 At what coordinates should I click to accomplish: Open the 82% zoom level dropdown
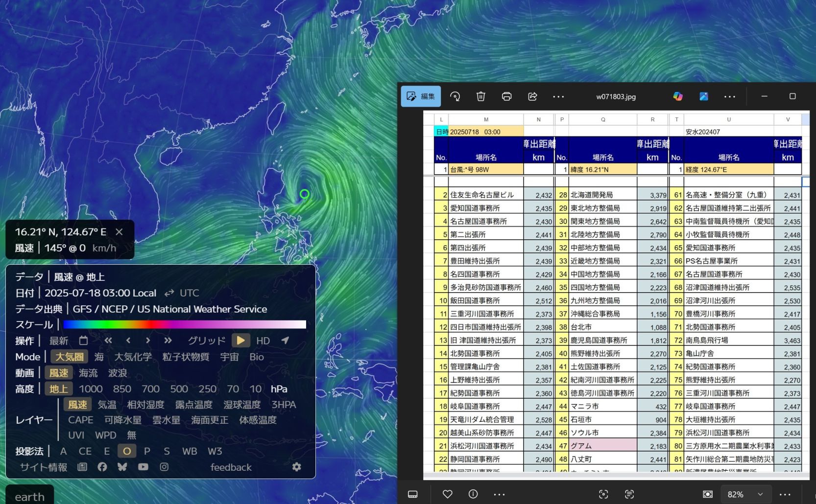[x=745, y=494]
